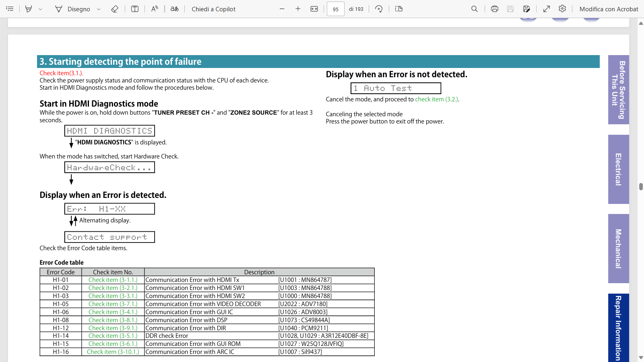Open Check item (3-3.1.) link
The image size is (644, 362).
pos(113,296)
